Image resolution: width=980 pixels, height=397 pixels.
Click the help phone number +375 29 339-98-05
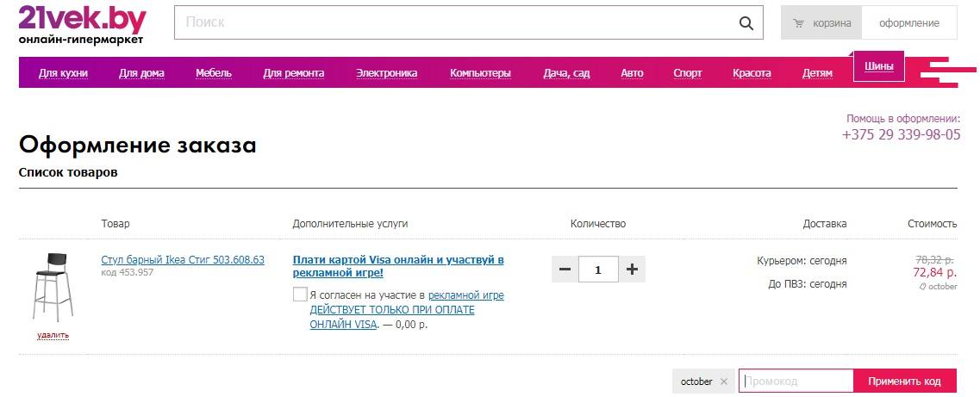pyautogui.click(x=902, y=135)
